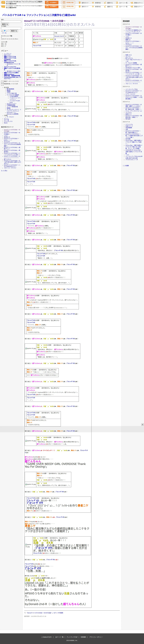Open 旧wiki link
144x644 pixels.
tap(6, 123)
